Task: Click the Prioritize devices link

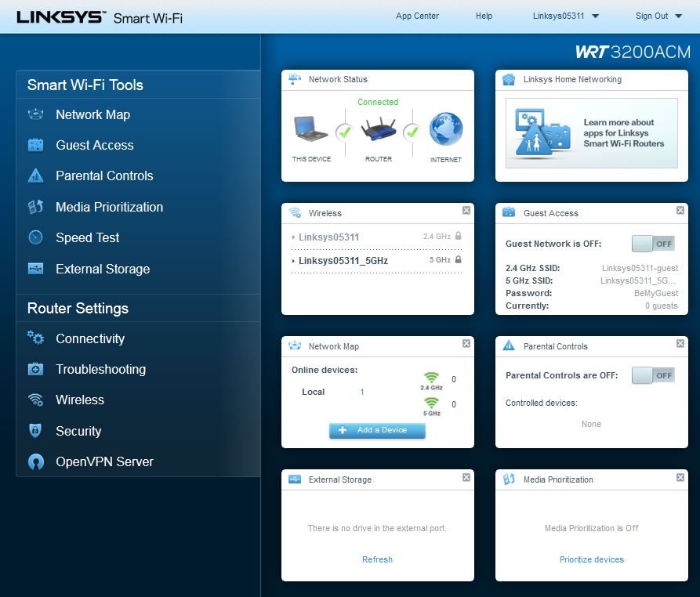Action: point(592,559)
